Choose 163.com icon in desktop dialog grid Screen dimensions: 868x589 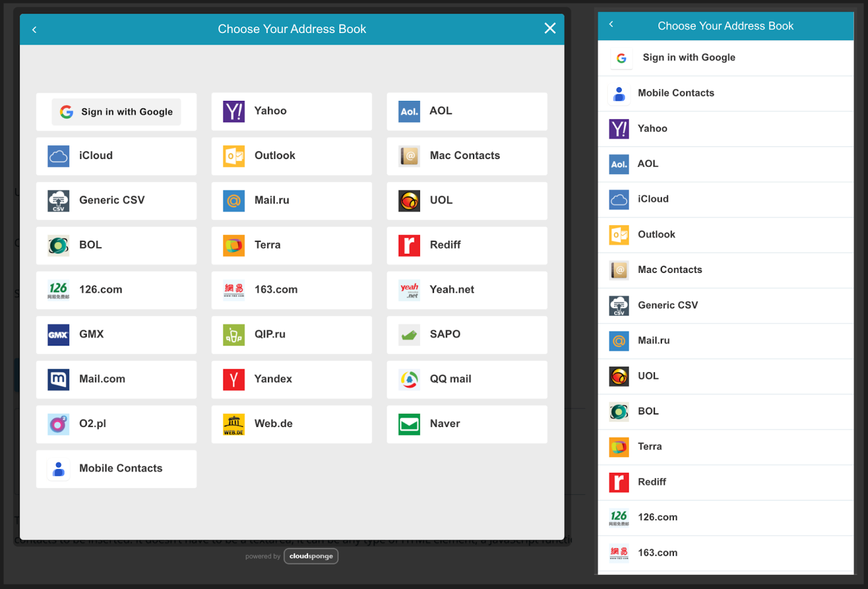[x=234, y=290]
